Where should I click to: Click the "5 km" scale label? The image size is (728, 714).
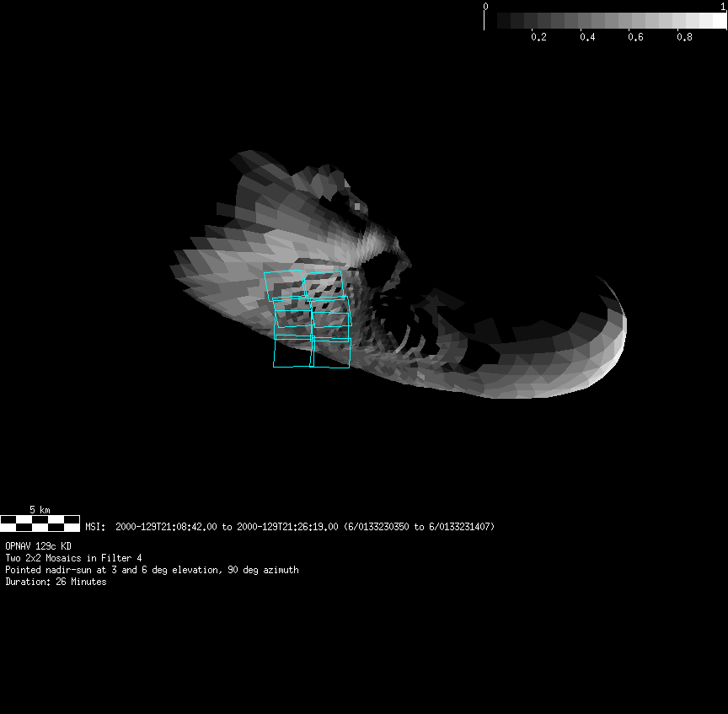click(40, 510)
